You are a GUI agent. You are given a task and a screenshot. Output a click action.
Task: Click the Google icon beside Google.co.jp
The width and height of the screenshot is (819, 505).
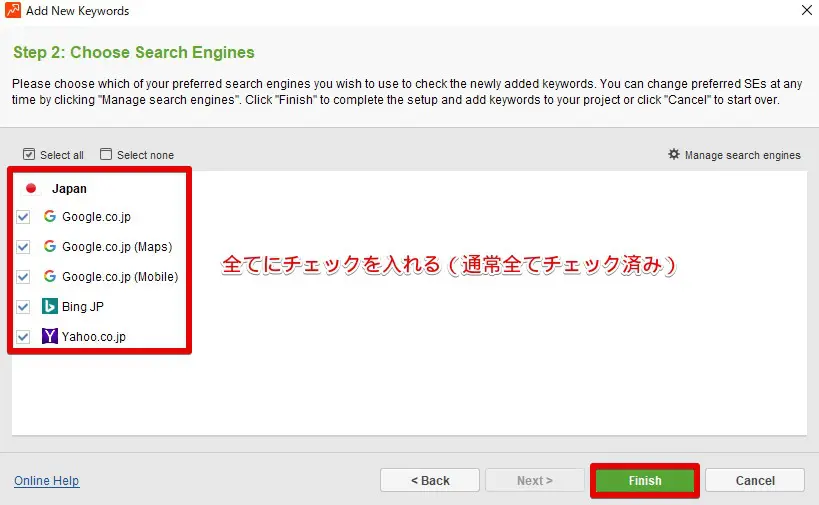[x=50, y=216]
